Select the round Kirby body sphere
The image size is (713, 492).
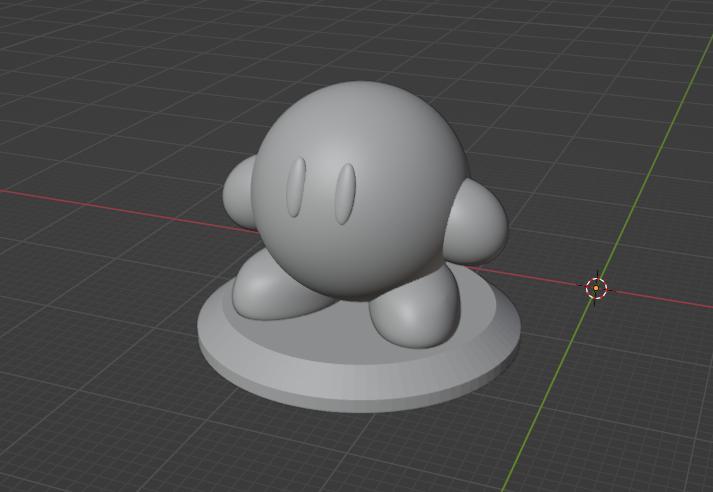click(359, 190)
